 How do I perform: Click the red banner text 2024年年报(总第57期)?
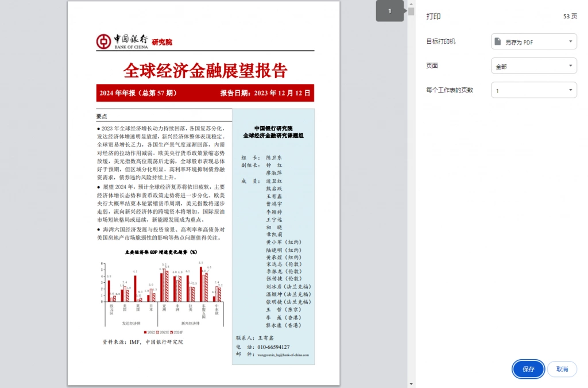click(138, 93)
